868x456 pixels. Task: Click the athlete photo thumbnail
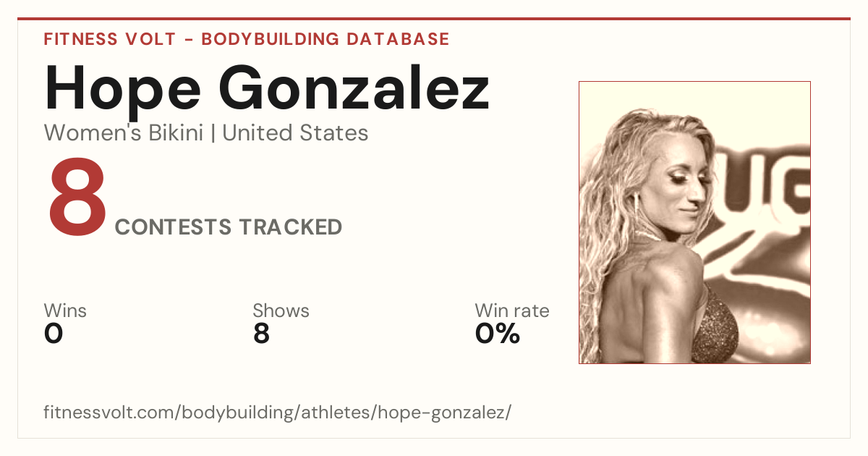tap(694, 222)
